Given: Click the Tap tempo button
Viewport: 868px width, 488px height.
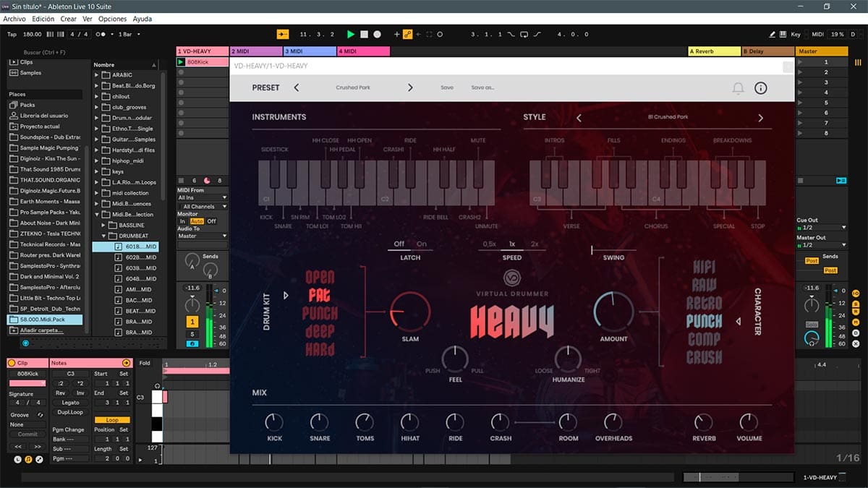Looking at the screenshot, I should [x=12, y=34].
